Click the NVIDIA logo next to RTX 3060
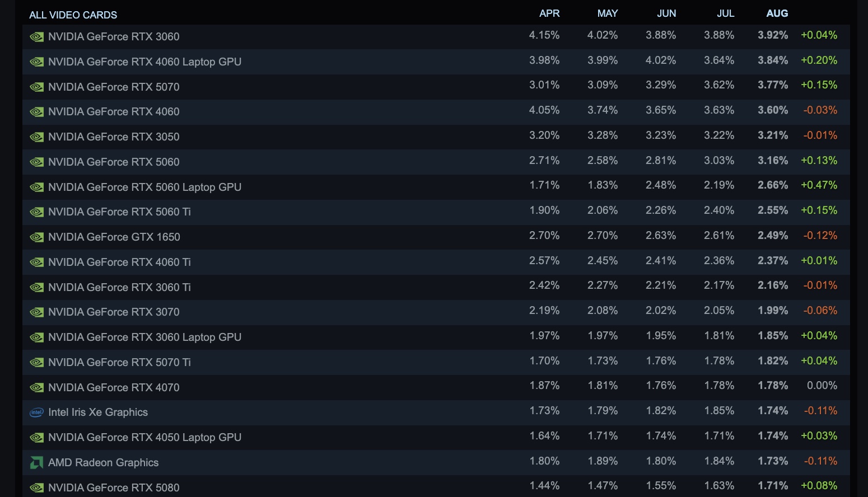Image resolution: width=868 pixels, height=497 pixels. point(36,37)
